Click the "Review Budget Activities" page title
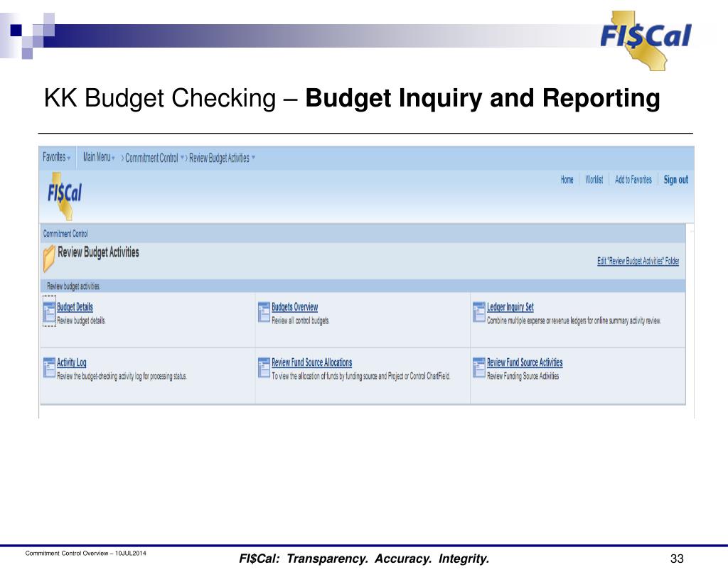The width and height of the screenshot is (728, 582). (98, 252)
